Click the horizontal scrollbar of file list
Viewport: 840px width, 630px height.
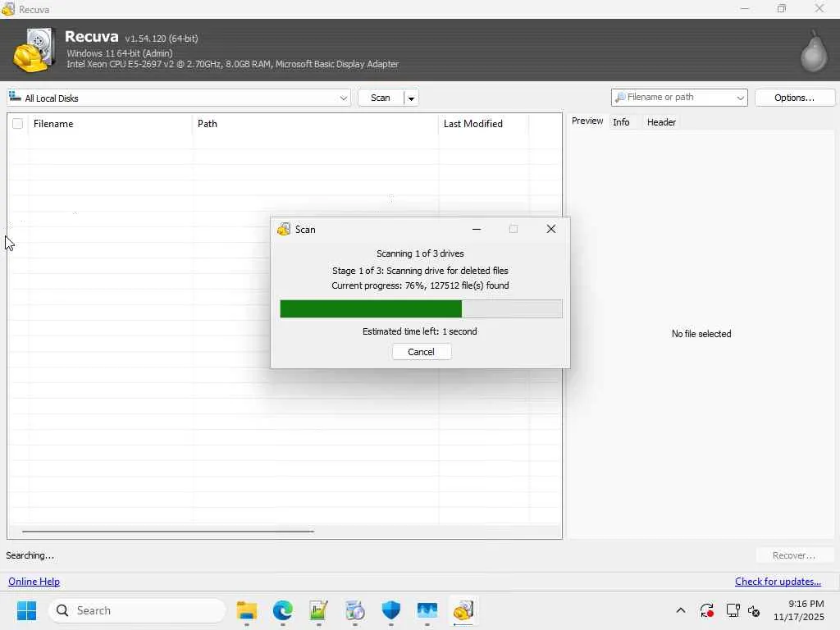click(x=167, y=532)
